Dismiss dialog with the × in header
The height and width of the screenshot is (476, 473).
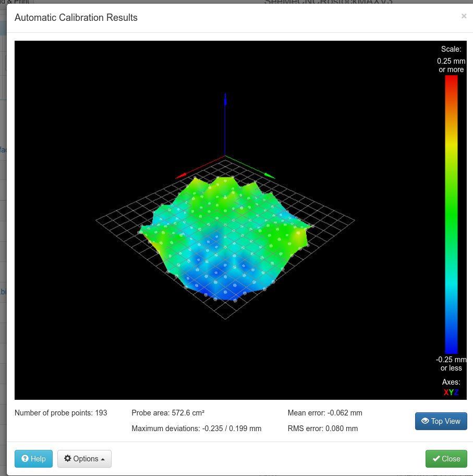(464, 16)
